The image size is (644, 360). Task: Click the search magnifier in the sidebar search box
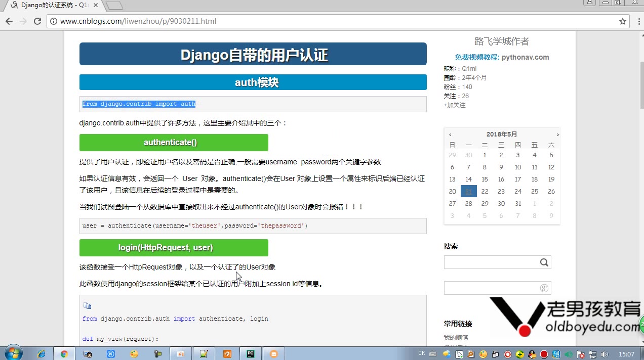click(544, 262)
